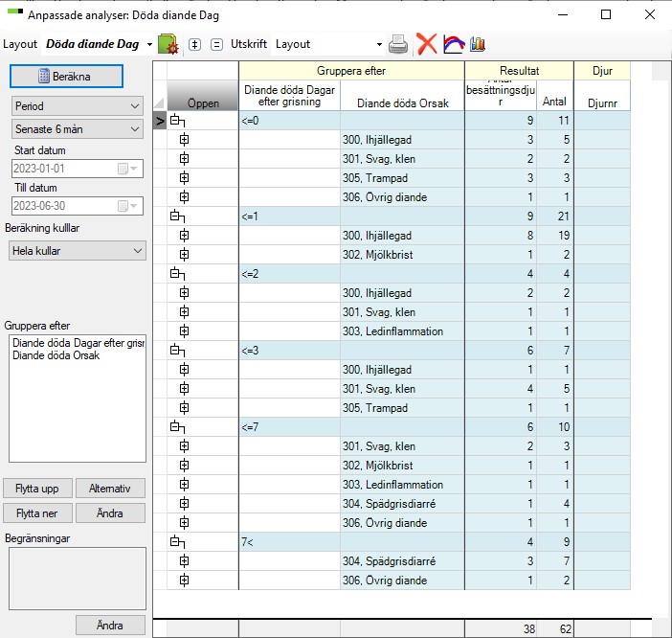This screenshot has width=672, height=638.
Task: Open the Senaste 6 mån dropdown
Action: click(78, 129)
